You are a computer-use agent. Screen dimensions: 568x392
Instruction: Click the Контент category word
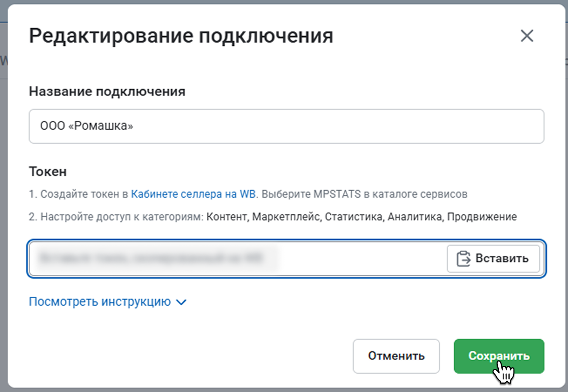[x=226, y=217]
